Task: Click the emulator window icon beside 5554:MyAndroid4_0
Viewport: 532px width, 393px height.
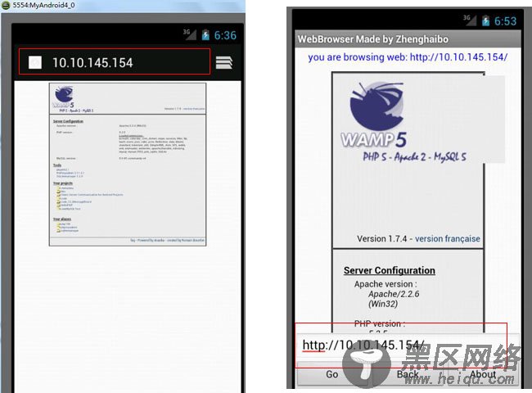Action: point(6,6)
